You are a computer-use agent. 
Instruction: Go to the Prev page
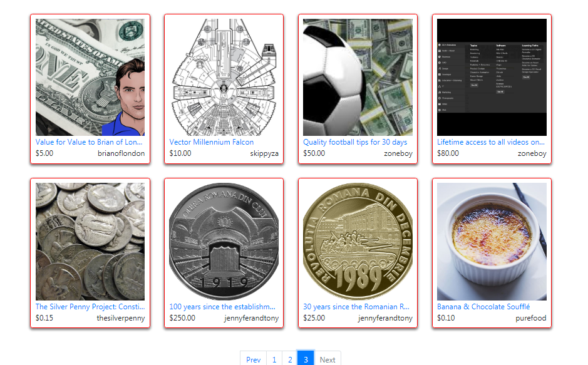tap(253, 359)
